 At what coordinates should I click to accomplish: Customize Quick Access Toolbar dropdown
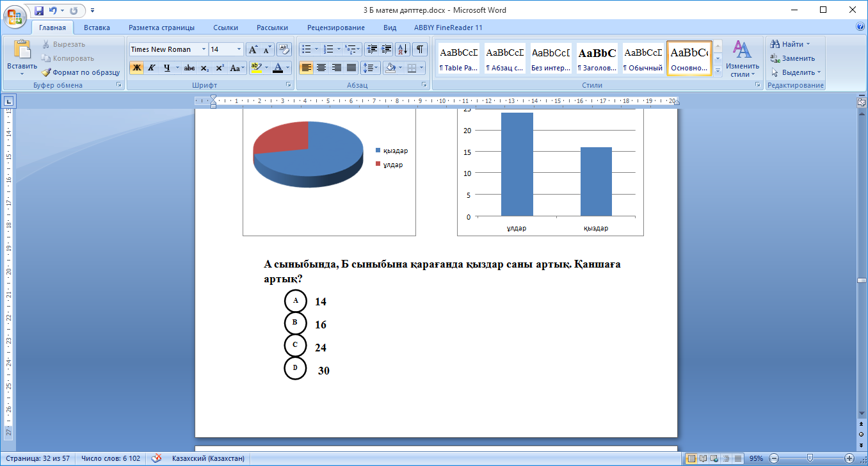pos(92,11)
